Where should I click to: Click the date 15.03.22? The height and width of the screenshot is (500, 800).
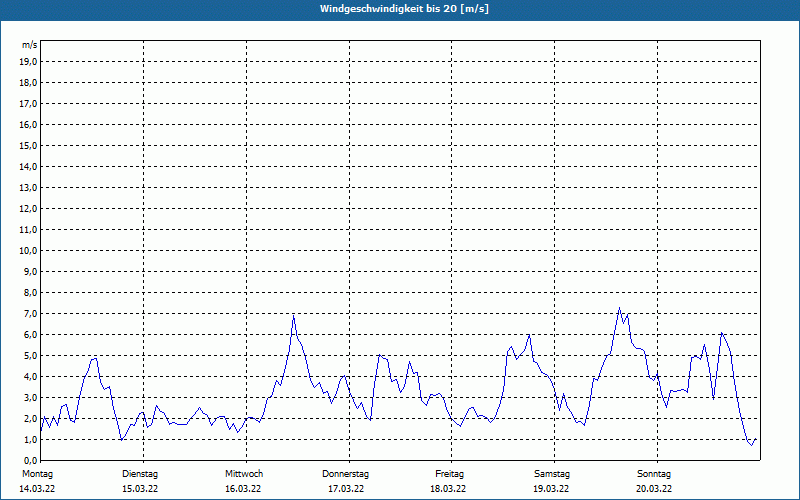click(140, 489)
